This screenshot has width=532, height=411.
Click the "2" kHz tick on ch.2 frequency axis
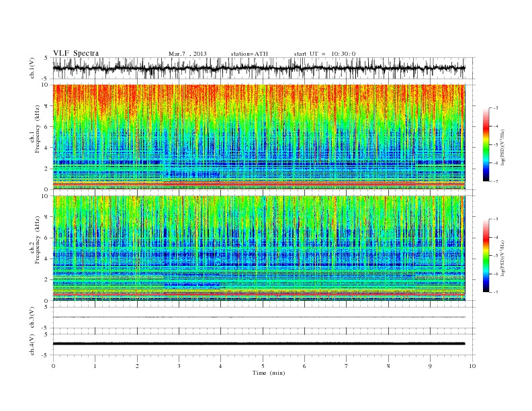(47, 280)
